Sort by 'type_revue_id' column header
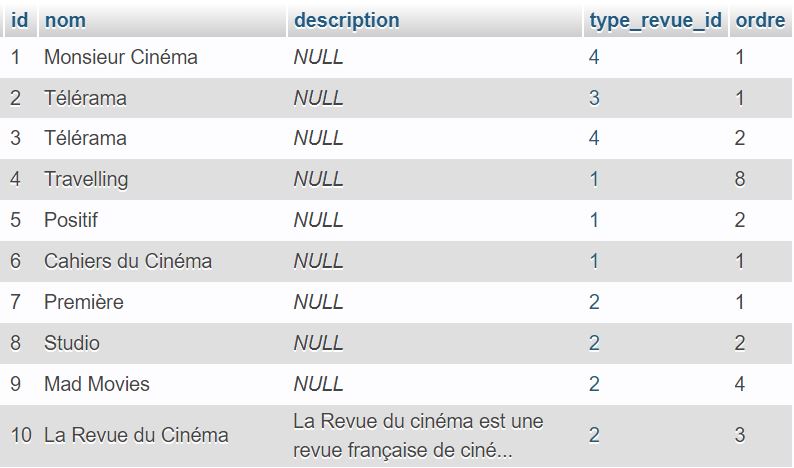Screen dimensions: 794x468 pos(655,20)
